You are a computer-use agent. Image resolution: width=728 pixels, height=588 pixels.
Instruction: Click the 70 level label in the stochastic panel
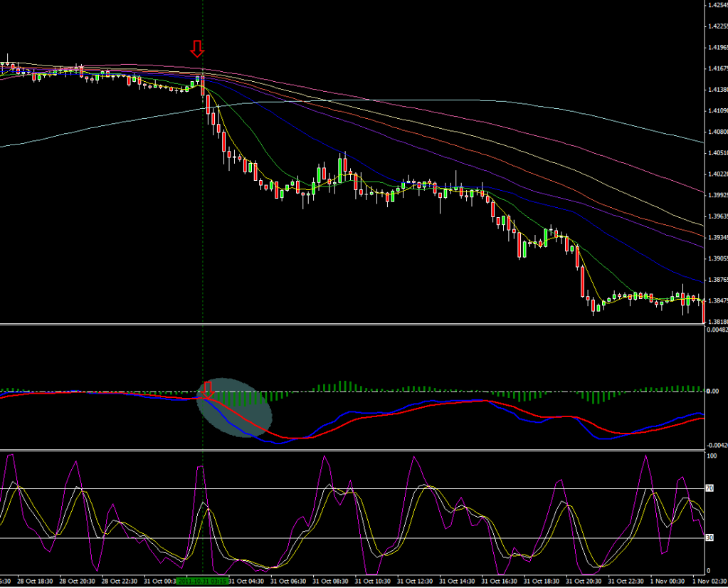[x=709, y=489]
